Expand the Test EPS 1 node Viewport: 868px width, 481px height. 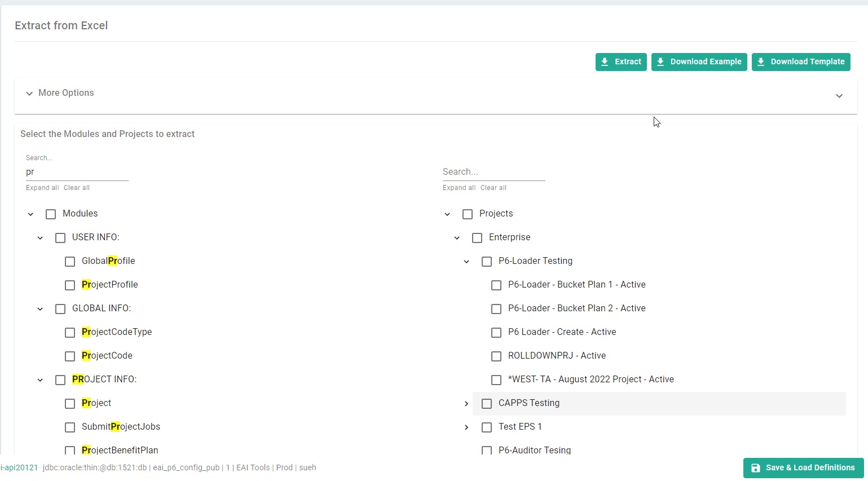tap(466, 427)
